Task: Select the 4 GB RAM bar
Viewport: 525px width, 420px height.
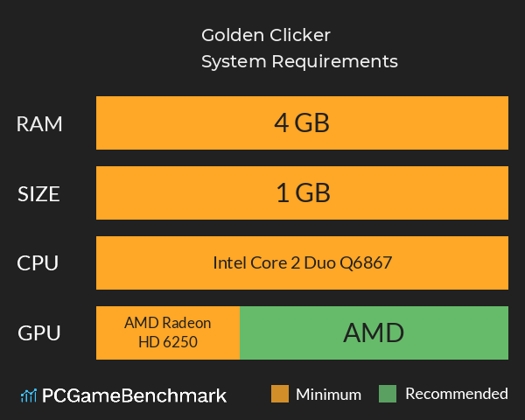Action: [302, 124]
